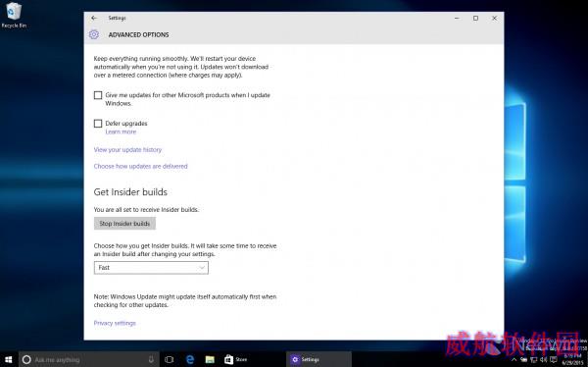
Task: Open Task View from the taskbar
Action: [x=169, y=359]
